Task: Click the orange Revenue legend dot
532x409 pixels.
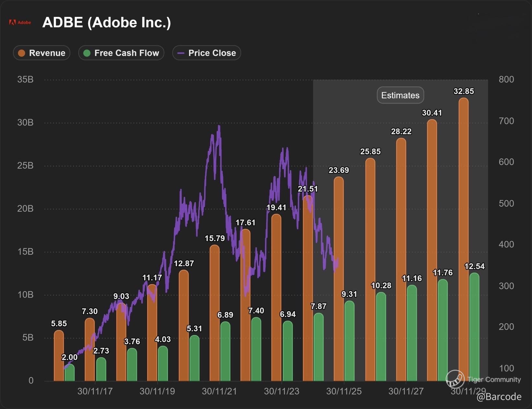Action: coord(22,53)
